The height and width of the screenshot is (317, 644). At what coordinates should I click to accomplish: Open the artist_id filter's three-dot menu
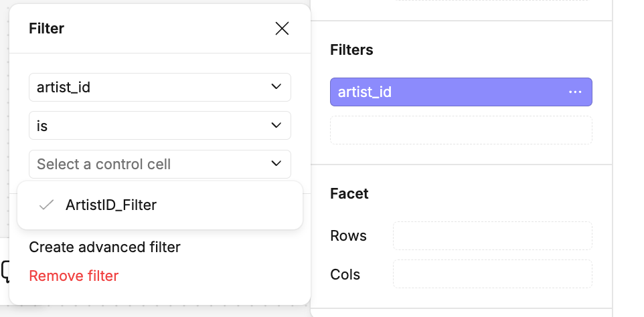point(575,92)
